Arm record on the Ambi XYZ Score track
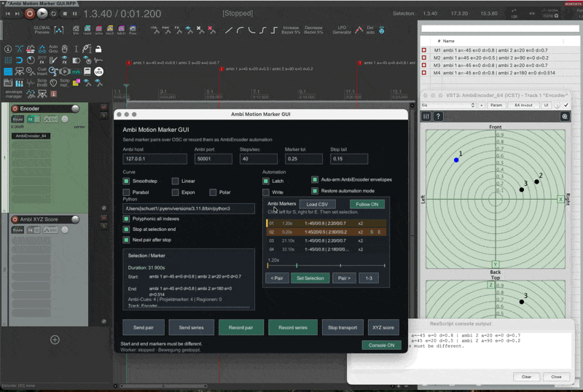 pos(15,219)
